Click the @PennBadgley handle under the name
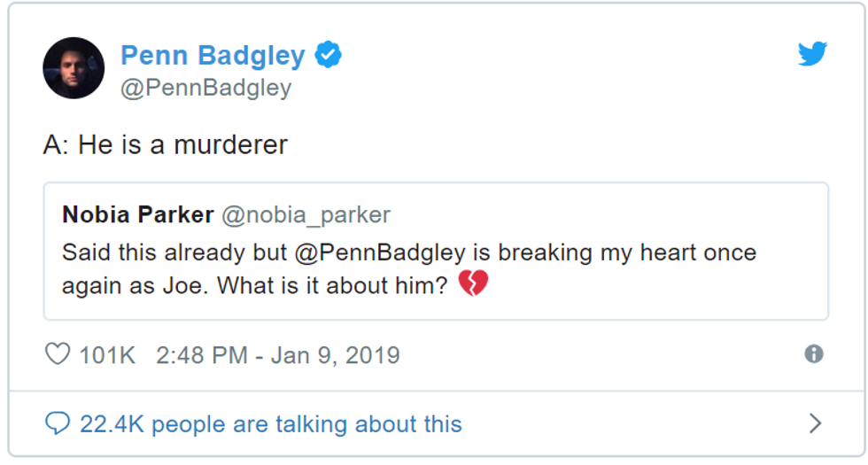The width and height of the screenshot is (868, 465). pyautogui.click(x=205, y=89)
